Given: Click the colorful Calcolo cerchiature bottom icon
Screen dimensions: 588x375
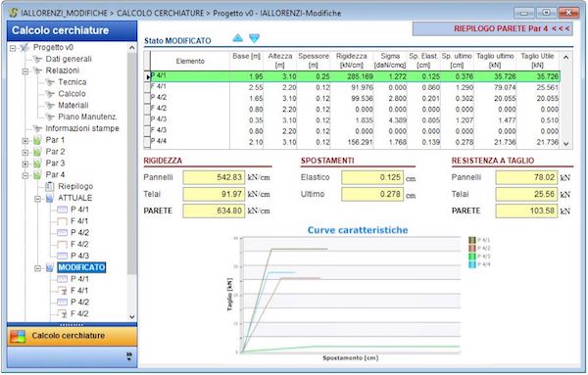Looking at the screenshot, I should pyautogui.click(x=18, y=336).
